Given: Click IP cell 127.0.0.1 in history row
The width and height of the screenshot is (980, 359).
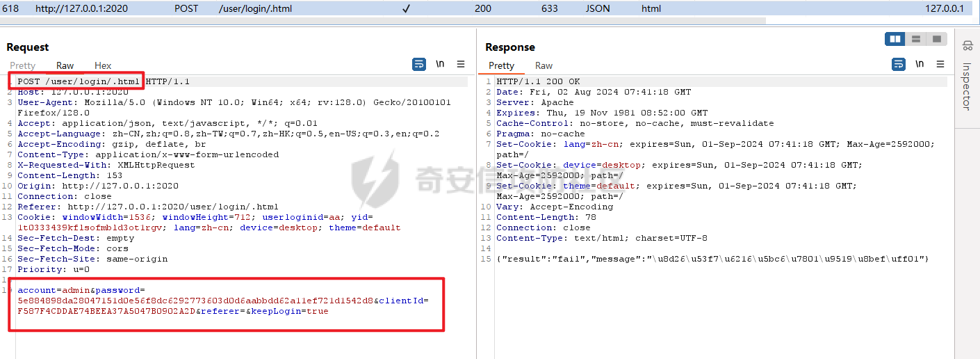Looking at the screenshot, I should pos(944,8).
